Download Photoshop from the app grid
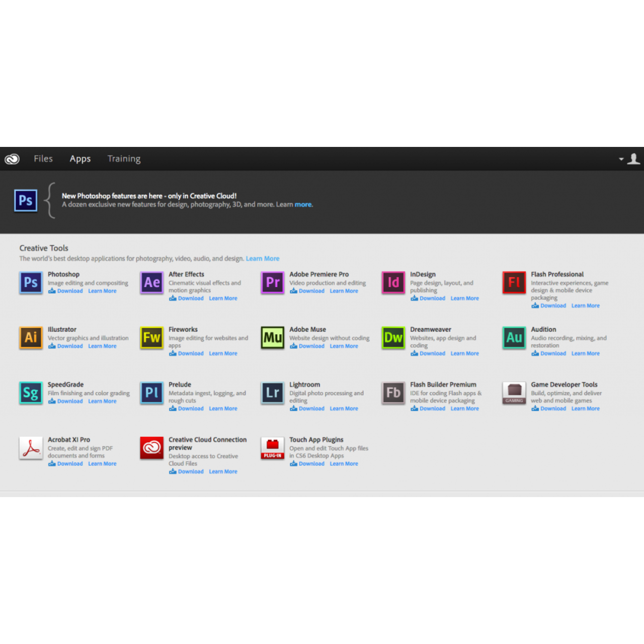This screenshot has width=644, height=644. tap(65, 291)
